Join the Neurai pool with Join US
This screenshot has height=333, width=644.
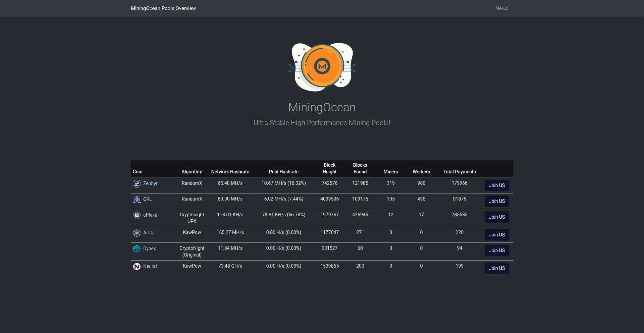(x=497, y=268)
